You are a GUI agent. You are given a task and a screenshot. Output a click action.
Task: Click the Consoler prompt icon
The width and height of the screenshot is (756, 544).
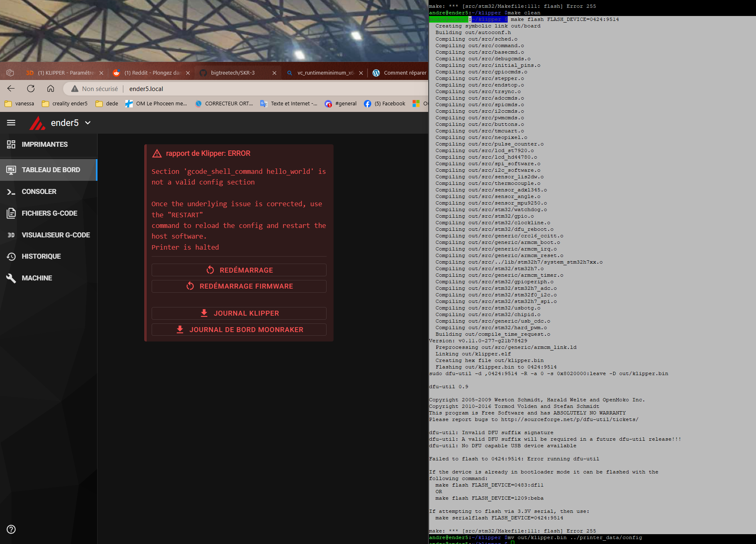point(11,191)
